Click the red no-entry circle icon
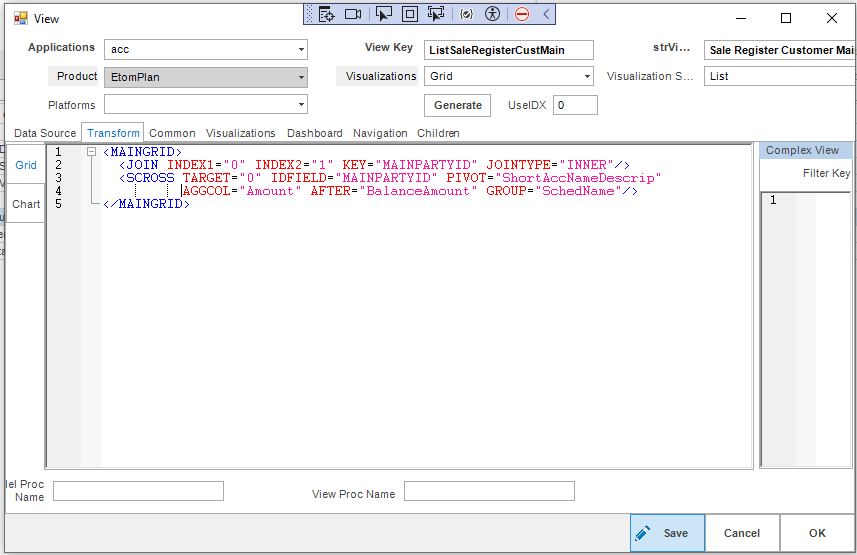The width and height of the screenshot is (857, 555). (522, 14)
